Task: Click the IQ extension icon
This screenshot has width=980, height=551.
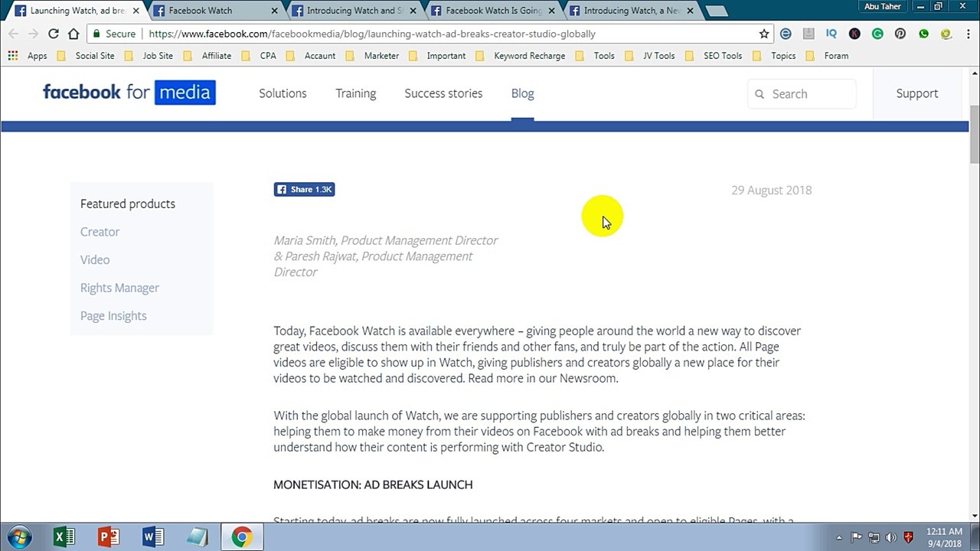Action: (831, 34)
